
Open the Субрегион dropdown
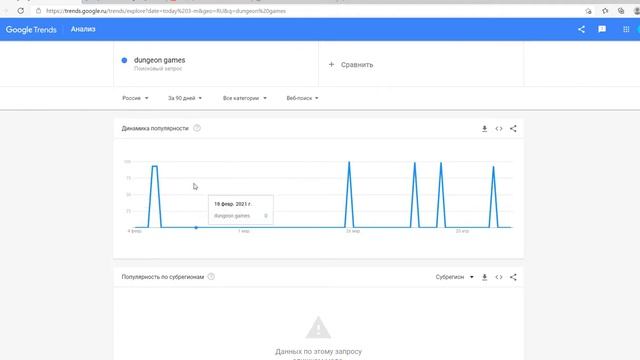(x=454, y=277)
